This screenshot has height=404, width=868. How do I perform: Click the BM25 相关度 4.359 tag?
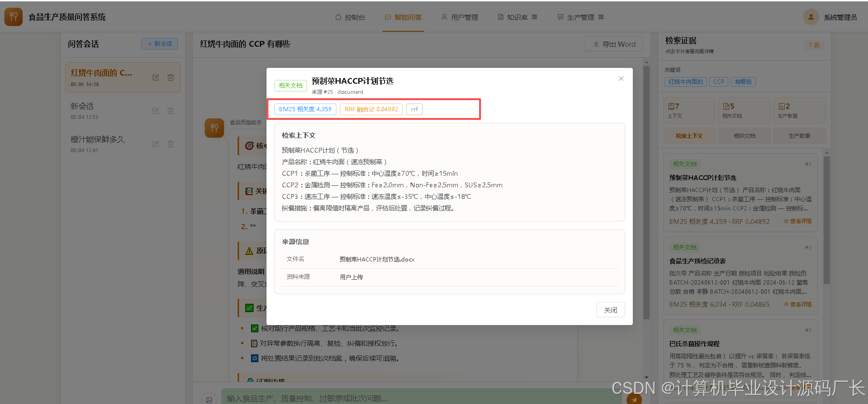[305, 109]
